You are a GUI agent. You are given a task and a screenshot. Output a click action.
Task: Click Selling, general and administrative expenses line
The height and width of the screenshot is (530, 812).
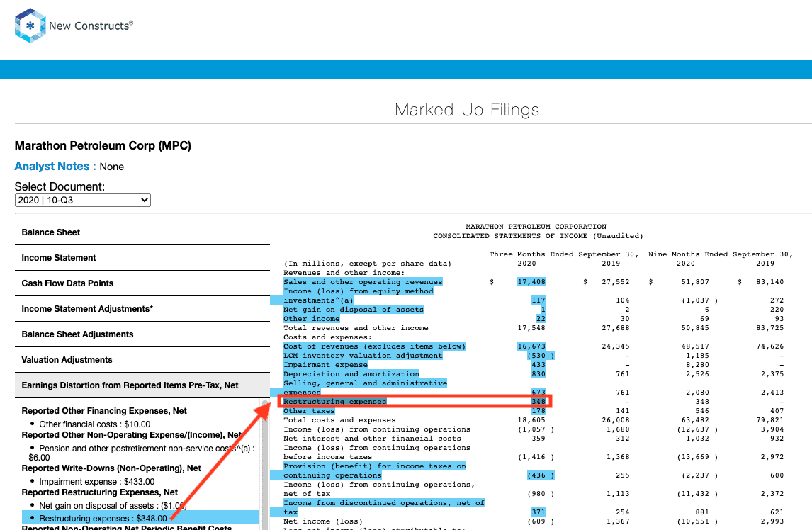[365, 387]
